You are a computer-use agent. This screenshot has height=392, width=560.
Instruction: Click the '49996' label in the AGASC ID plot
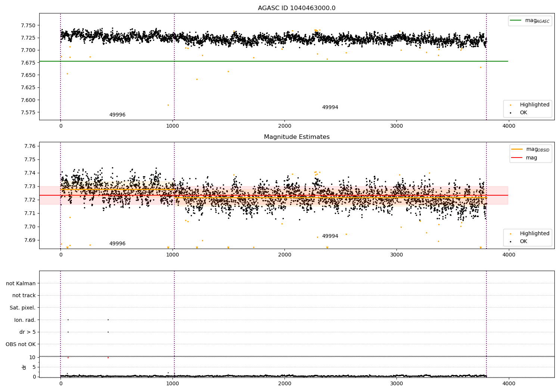click(x=117, y=115)
